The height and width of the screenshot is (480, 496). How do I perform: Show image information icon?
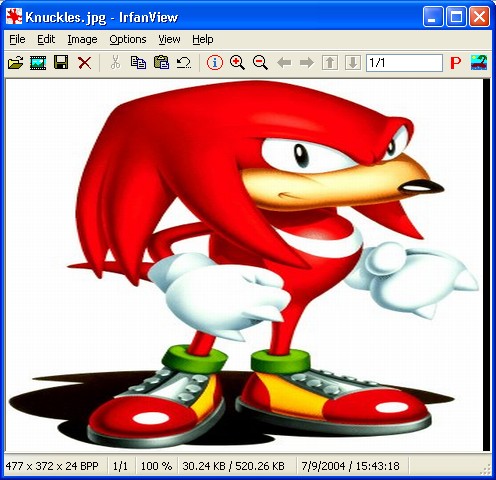coord(215,62)
